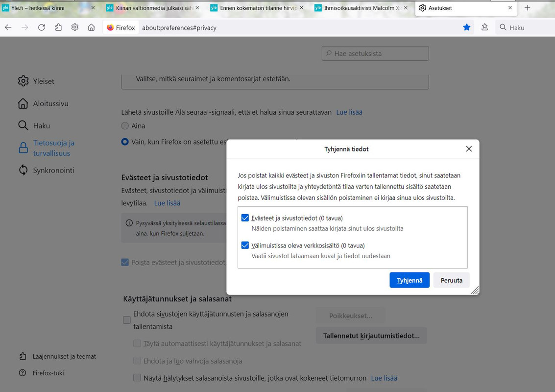The width and height of the screenshot is (555, 392).
Task: Switch to Yle.fi – hetkessä kiinni tab
Action: [x=46, y=8]
